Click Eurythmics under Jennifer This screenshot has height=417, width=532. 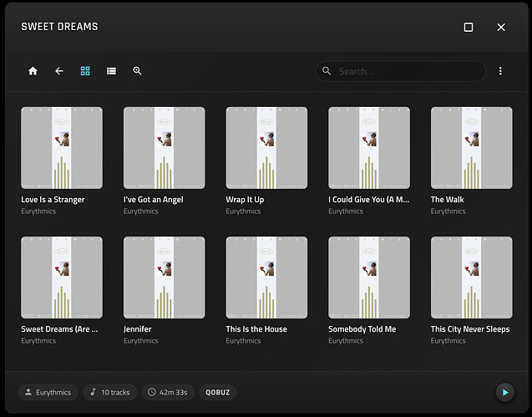(141, 341)
